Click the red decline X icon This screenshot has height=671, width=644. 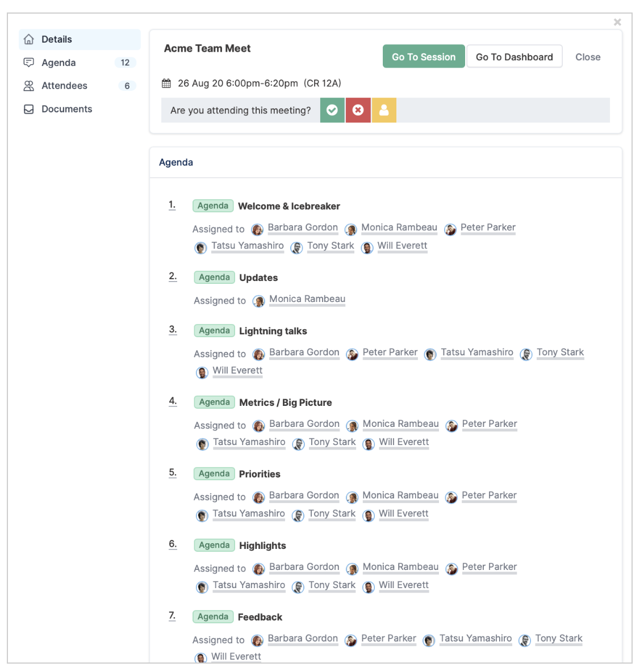[x=358, y=110]
